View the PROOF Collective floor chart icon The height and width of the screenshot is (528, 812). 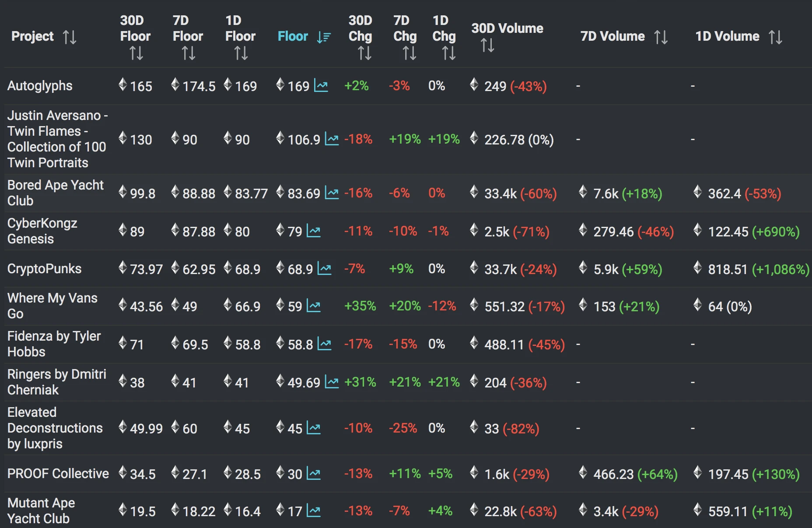[x=314, y=474]
